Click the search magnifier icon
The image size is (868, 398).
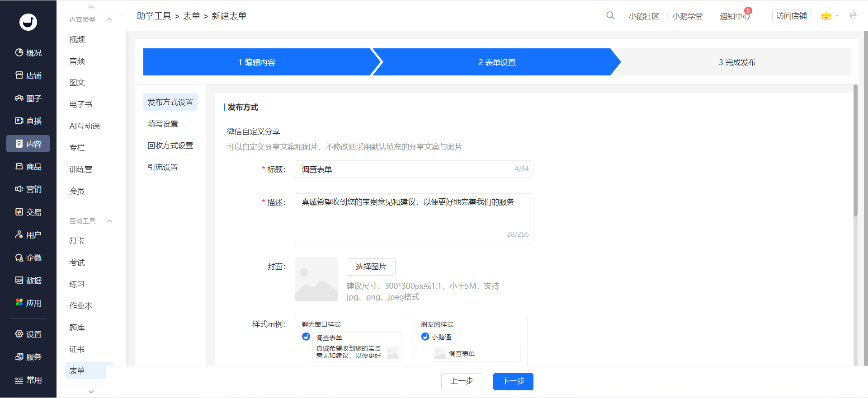610,16
